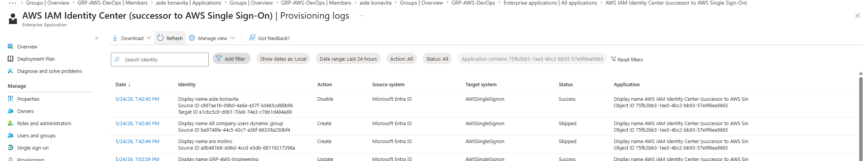Screen dimensions: 868x161
Task: Click the Action column header
Action: click(x=324, y=85)
